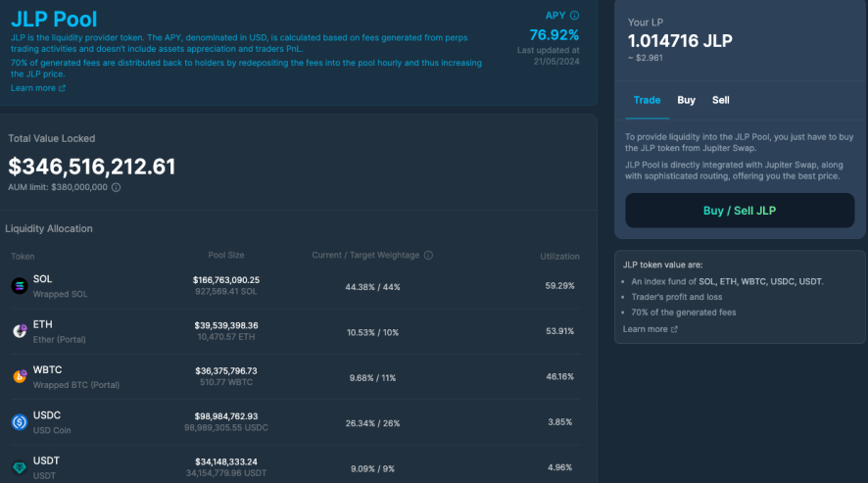Click the USDC token icon
Viewport: 868px width, 483px height.
tap(20, 422)
